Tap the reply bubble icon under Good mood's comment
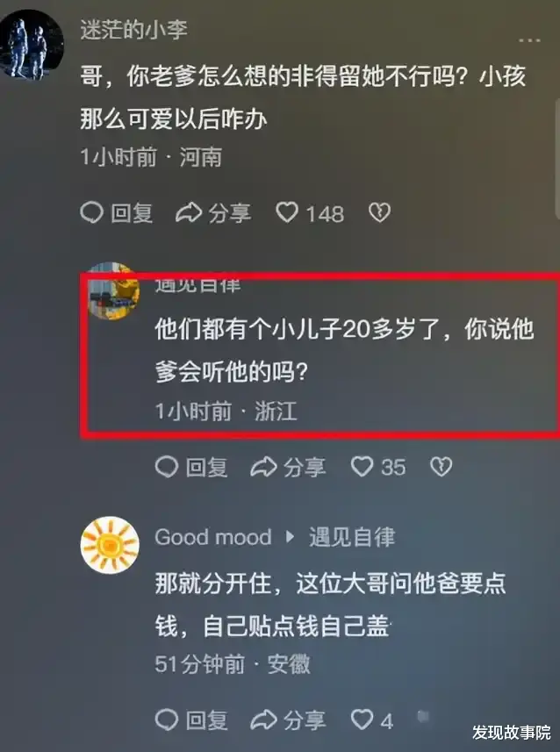The image size is (560, 752). [x=167, y=720]
